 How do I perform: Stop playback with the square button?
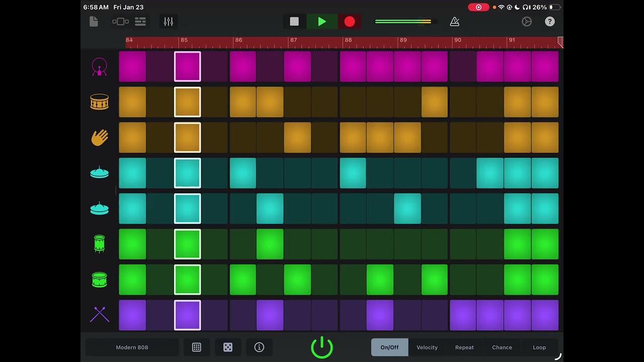294,22
